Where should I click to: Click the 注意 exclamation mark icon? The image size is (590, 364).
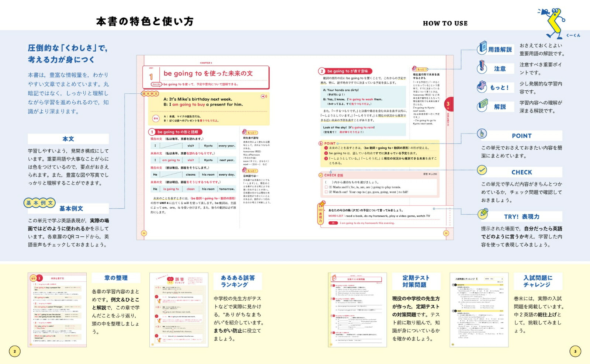tap(482, 67)
